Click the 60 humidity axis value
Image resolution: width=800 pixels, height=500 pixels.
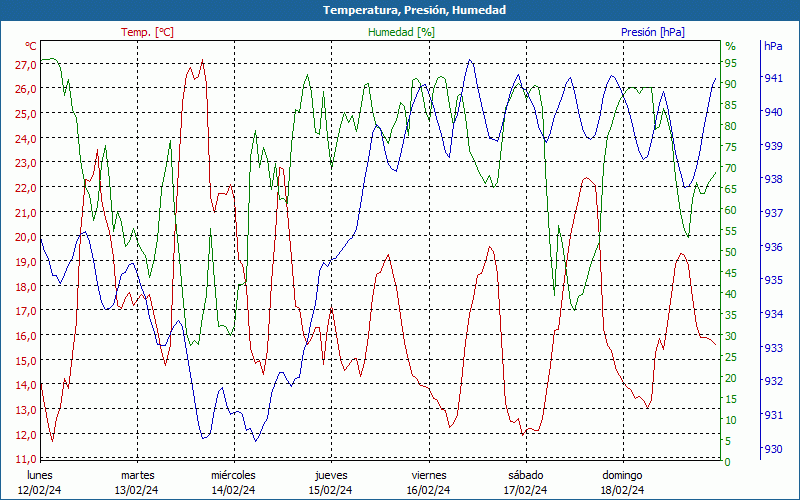click(731, 210)
